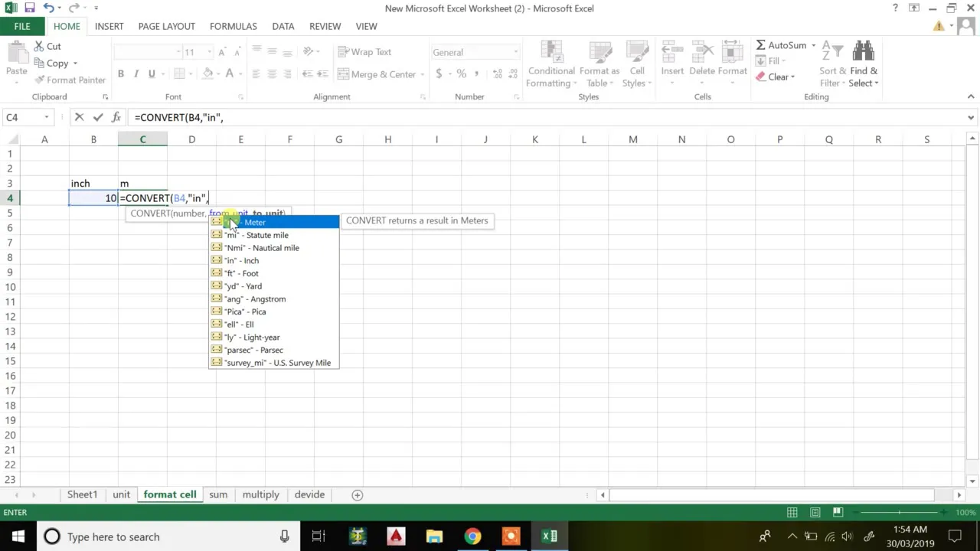Open the Clear dropdown in Editing group
This screenshot has height=551, width=980.
pos(792,77)
